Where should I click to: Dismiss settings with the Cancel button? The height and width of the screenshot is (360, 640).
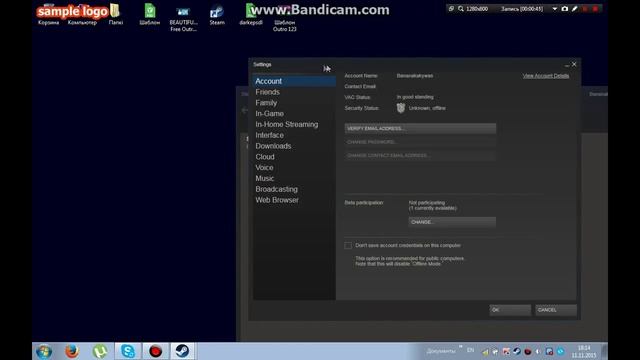[x=556, y=310]
